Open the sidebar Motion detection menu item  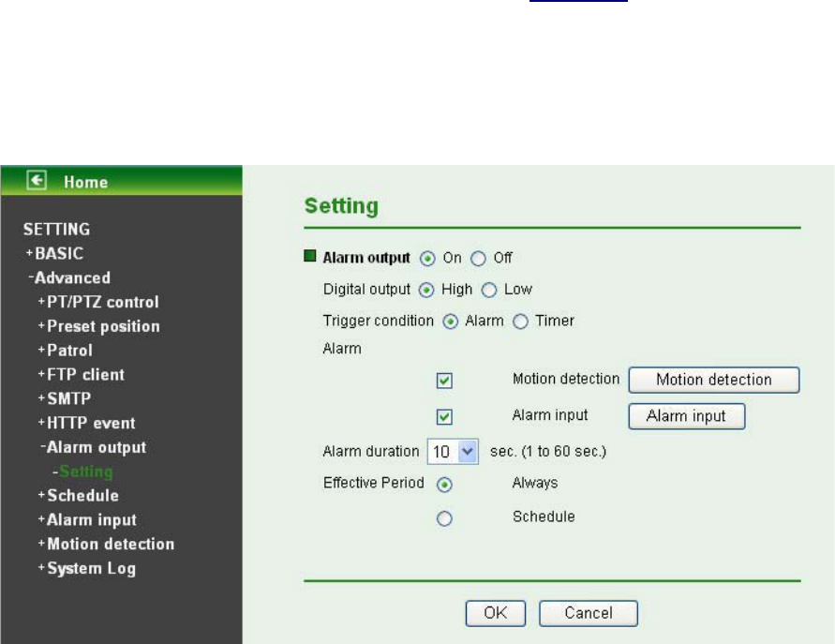point(106,545)
